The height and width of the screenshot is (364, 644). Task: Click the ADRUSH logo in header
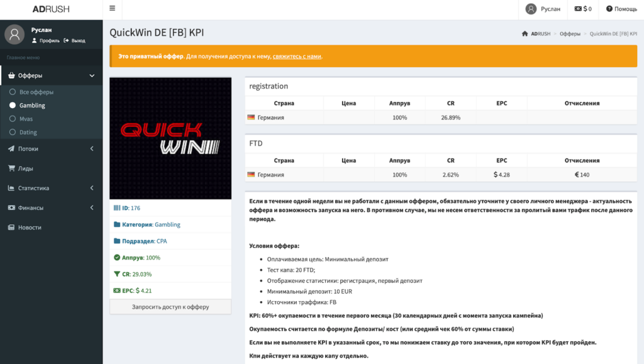[51, 9]
